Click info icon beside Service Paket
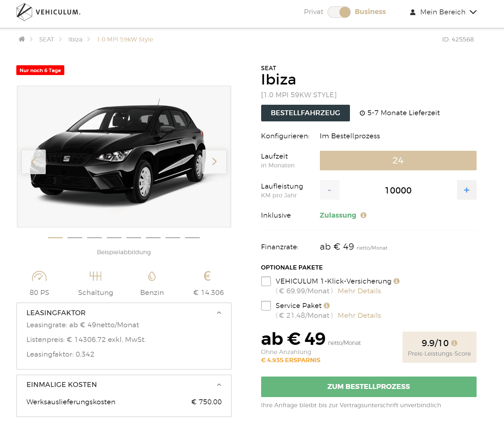504x432 pixels. click(327, 305)
